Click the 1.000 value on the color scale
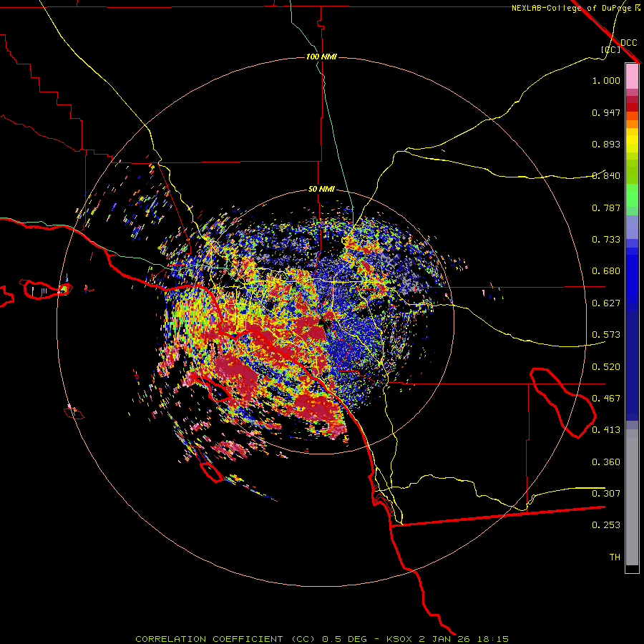This screenshot has height=644, width=644. [x=606, y=80]
